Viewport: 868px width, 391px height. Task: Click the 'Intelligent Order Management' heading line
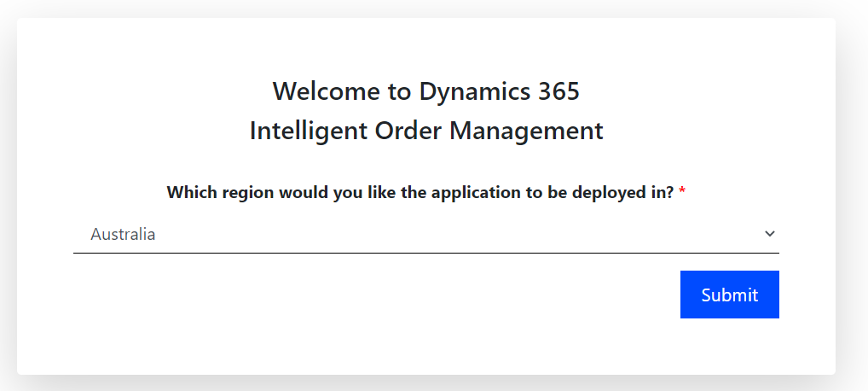coord(425,131)
